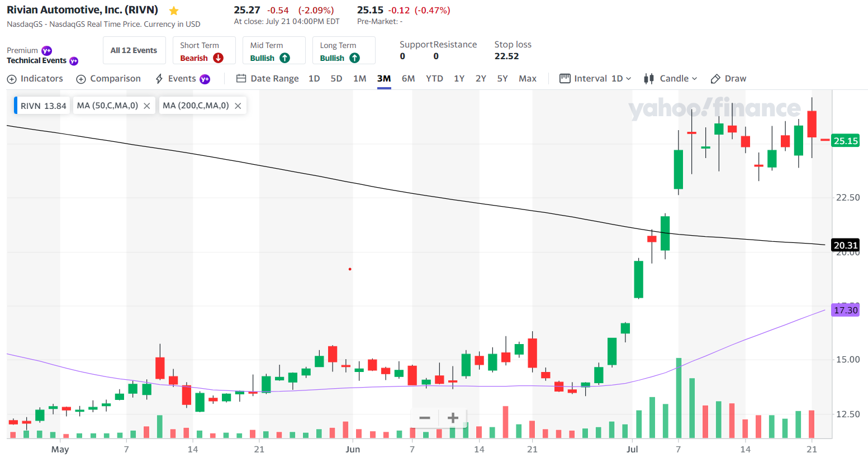Click the Mid Term bullish up-arrow icon
The width and height of the screenshot is (868, 458).
coord(285,58)
